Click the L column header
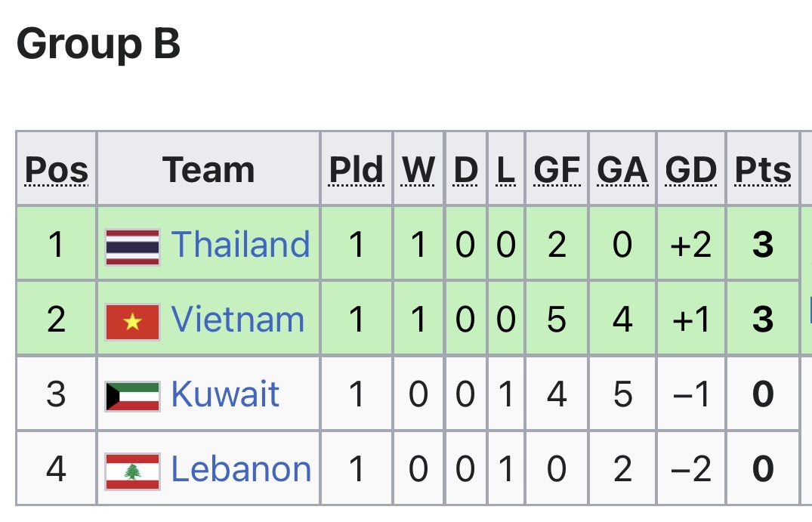Image resolution: width=812 pixels, height=522 pixels. pos(505,171)
